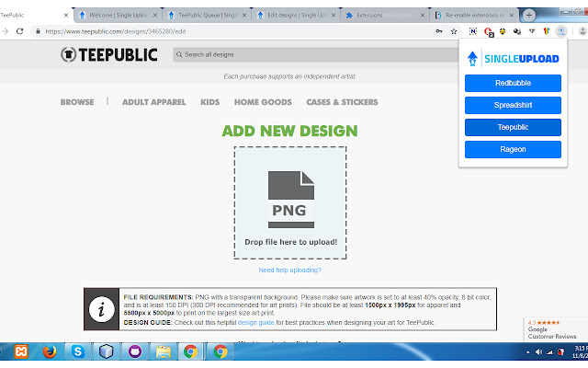Viewport: 588px width, 368px height.
Task: Click the Teepublic button in popup
Action: (513, 127)
